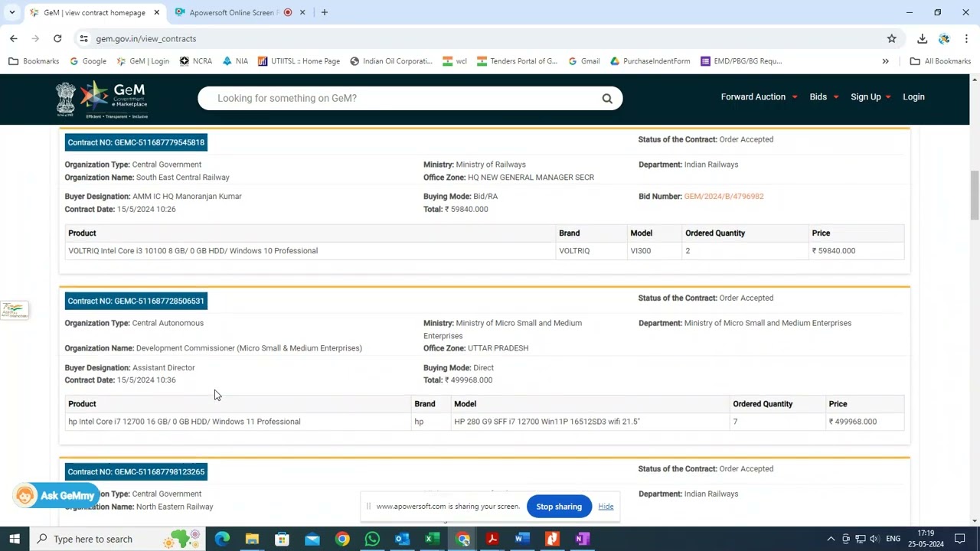Open the Ask GeMmy chatbot
Screen dimensions: 980x551
pos(56,496)
